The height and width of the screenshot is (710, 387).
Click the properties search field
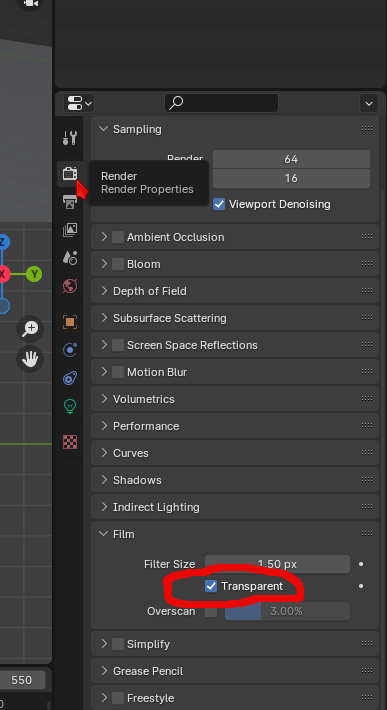[x=221, y=103]
